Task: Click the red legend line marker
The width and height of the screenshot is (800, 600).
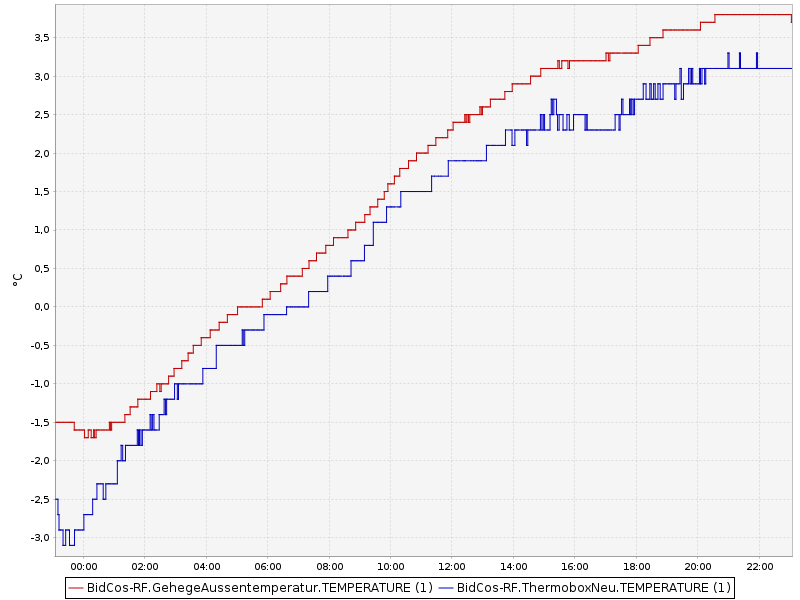Action: 76,587
